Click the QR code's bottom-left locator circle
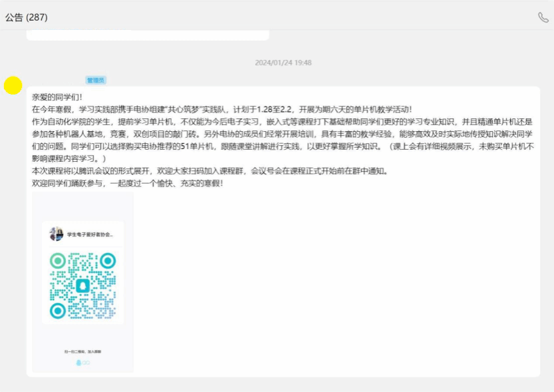The width and height of the screenshot is (554, 392). [x=58, y=310]
